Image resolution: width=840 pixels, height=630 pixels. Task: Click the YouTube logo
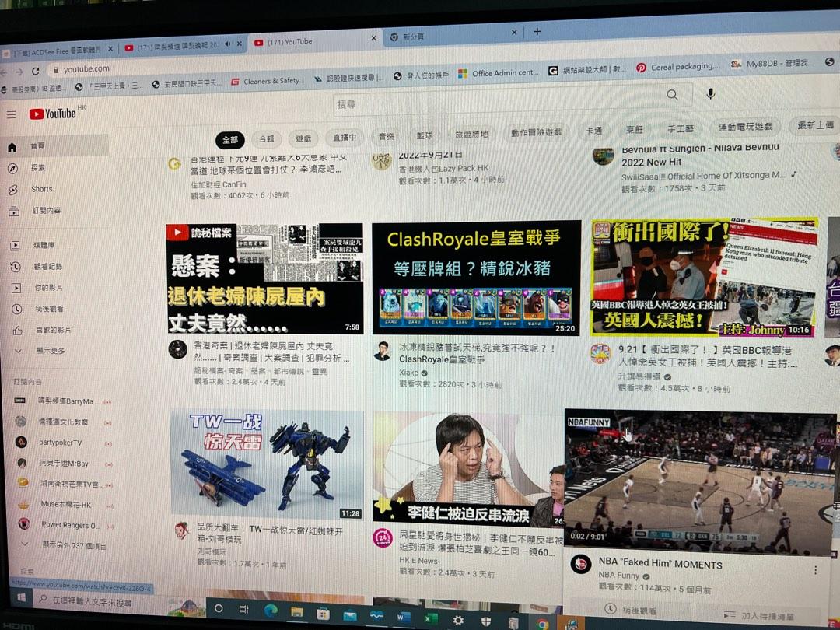pos(53,114)
